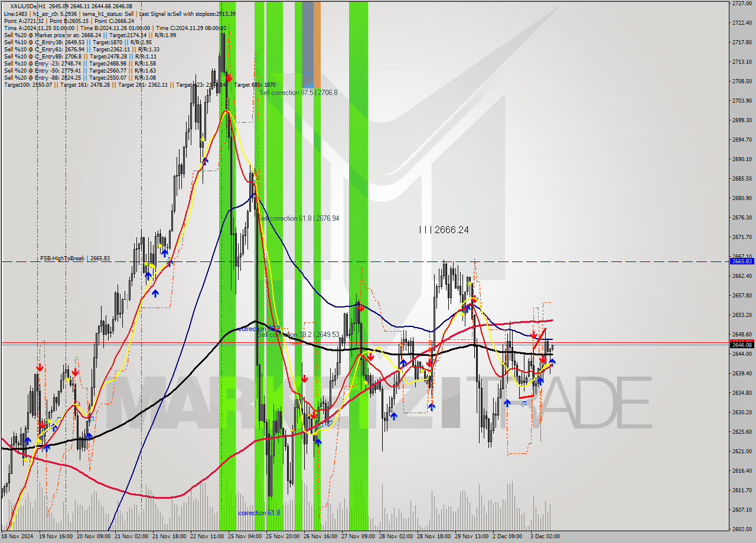Click '21 Nov 18:00' on the time axis
Image resolution: width=756 pixels, height=543 pixels.
[x=169, y=537]
